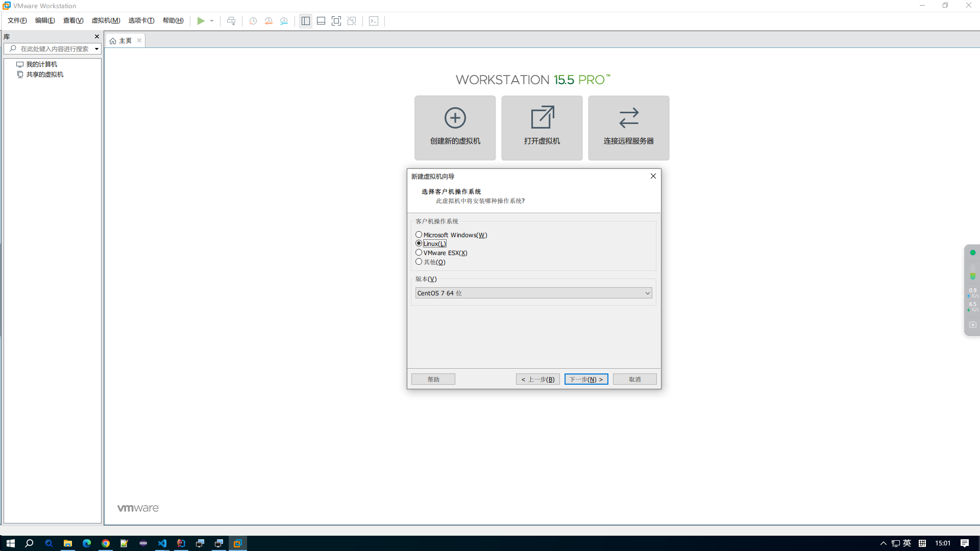This screenshot has height=551, width=980.
Task: Click the 下一步(N) next button
Action: tap(586, 380)
